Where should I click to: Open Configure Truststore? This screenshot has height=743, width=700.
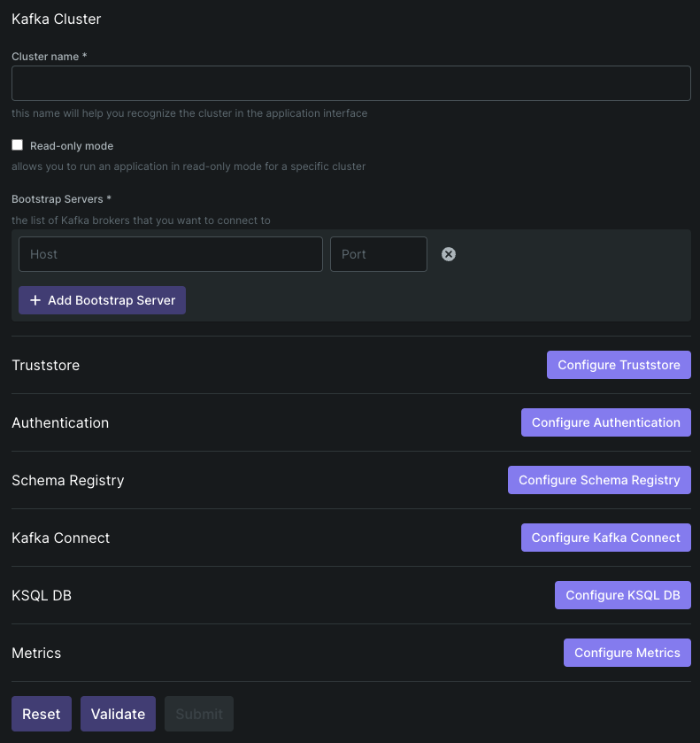pyautogui.click(x=619, y=365)
